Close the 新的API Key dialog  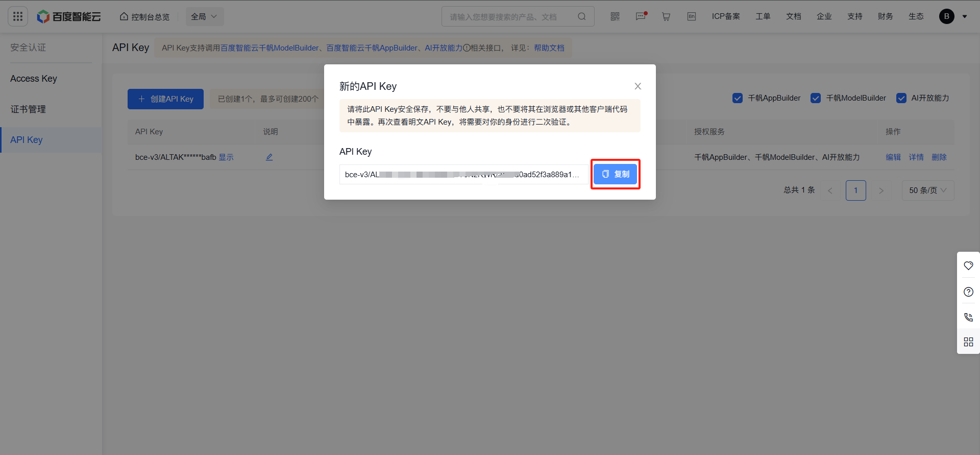coord(638,86)
